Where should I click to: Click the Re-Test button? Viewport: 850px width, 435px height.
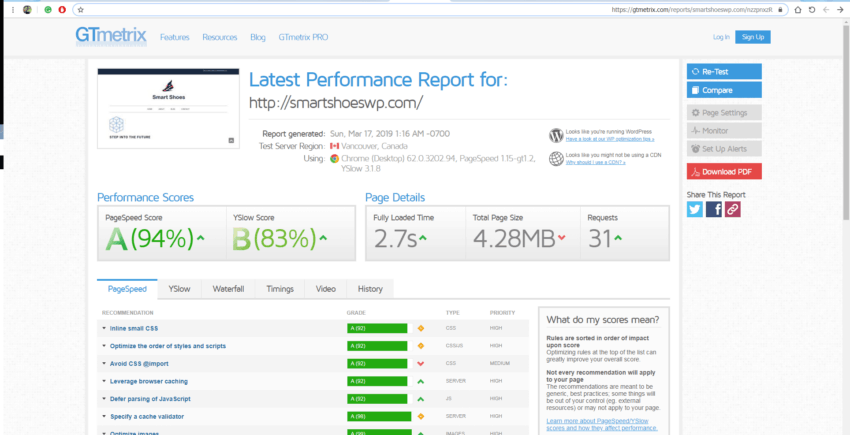tap(724, 72)
